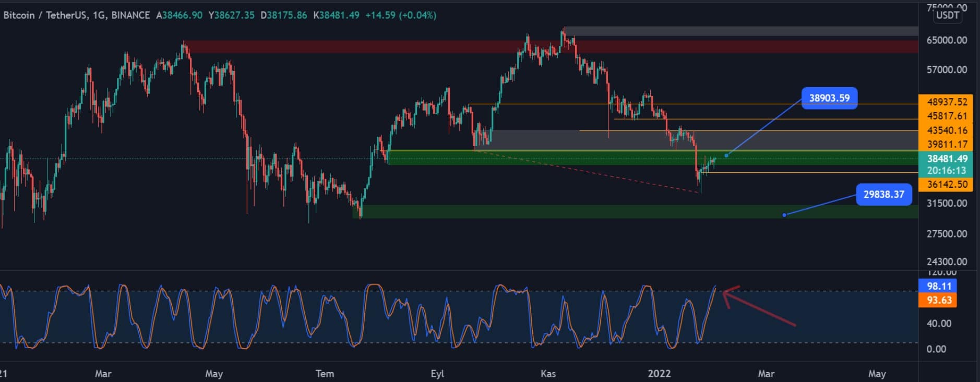Click the anchor dot of the 38903.59 callout
Image resolution: width=980 pixels, height=382 pixels.
(x=726, y=156)
